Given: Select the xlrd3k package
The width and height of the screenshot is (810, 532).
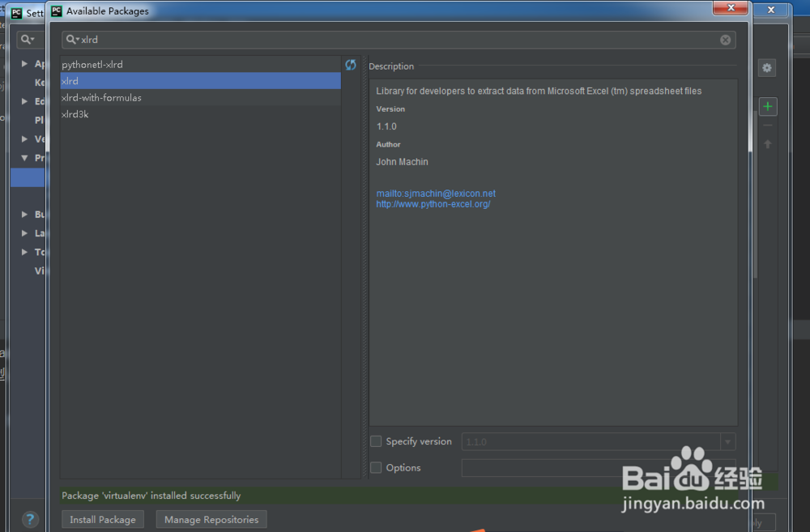Looking at the screenshot, I should point(200,114).
